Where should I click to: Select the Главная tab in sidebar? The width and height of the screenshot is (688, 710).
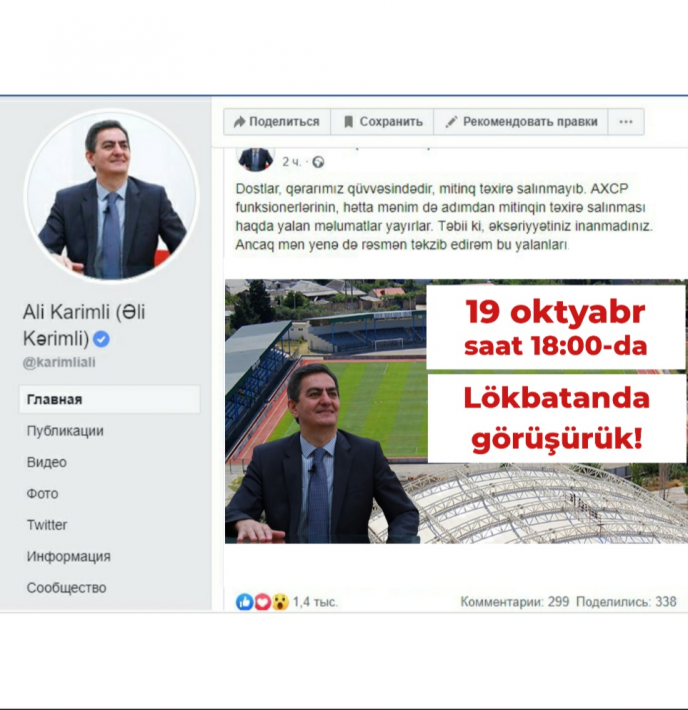click(109, 399)
